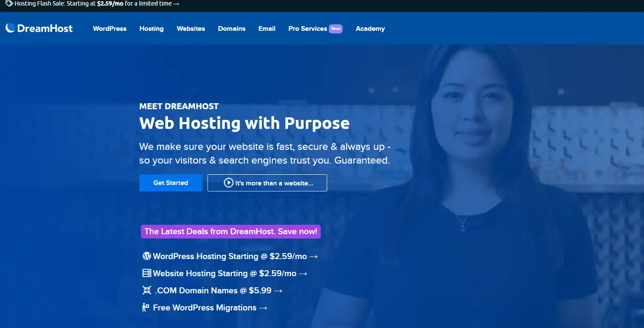The image size is (644, 328).
Task: Open the Domains menu
Action: click(x=232, y=29)
